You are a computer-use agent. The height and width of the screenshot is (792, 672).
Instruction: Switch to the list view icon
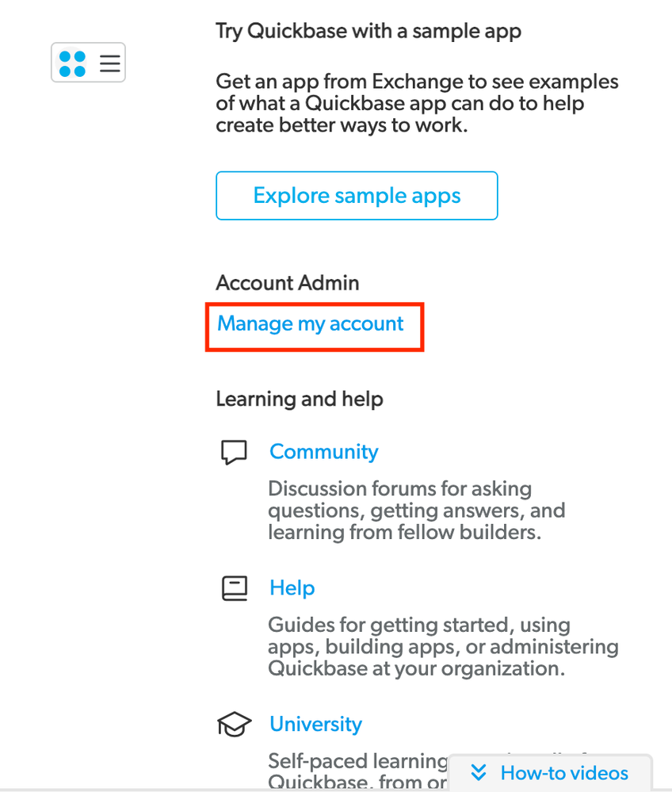109,63
